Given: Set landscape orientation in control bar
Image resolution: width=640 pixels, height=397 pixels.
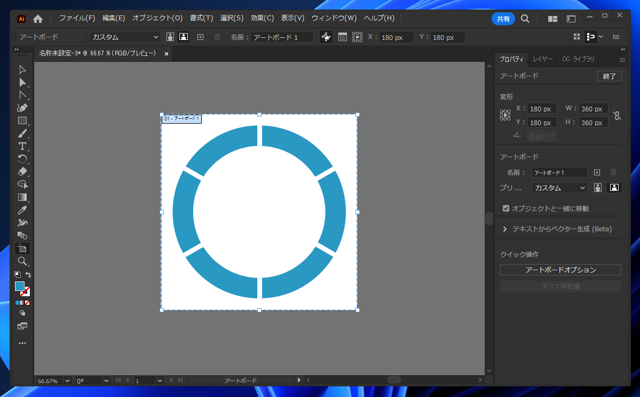Looking at the screenshot, I should pyautogui.click(x=184, y=37).
